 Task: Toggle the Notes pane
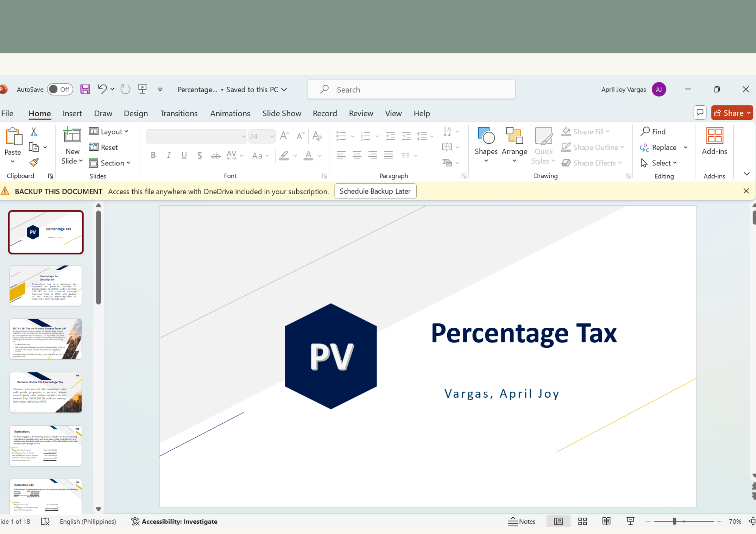pyautogui.click(x=522, y=522)
